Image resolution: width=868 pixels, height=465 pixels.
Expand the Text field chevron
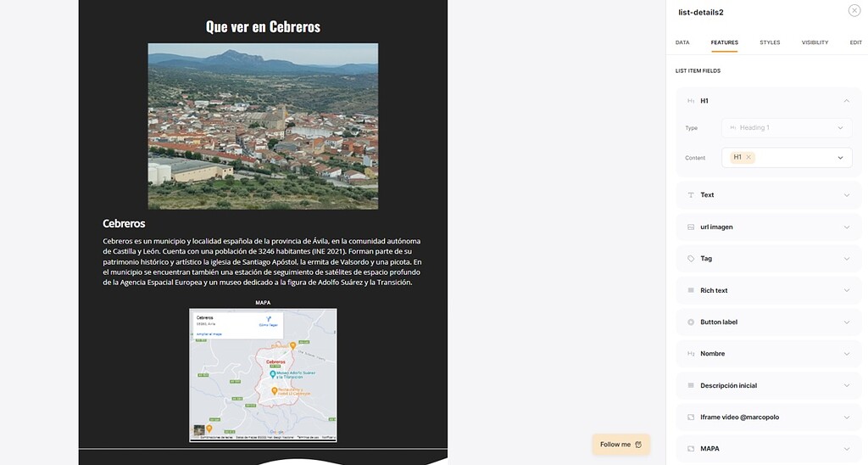(846, 195)
